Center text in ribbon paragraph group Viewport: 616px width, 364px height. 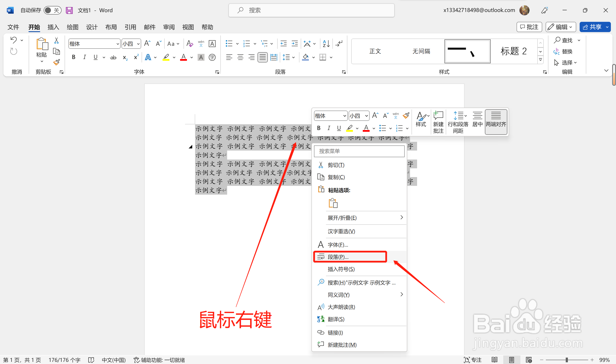[240, 57]
